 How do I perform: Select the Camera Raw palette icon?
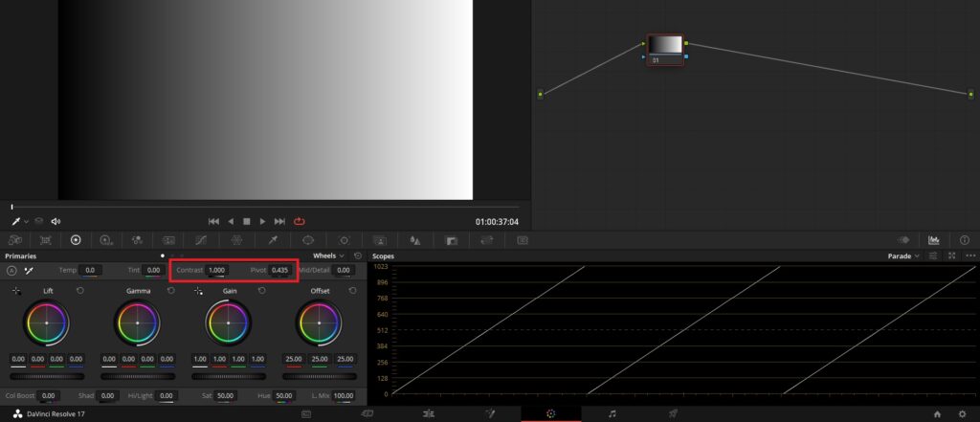tap(15, 240)
